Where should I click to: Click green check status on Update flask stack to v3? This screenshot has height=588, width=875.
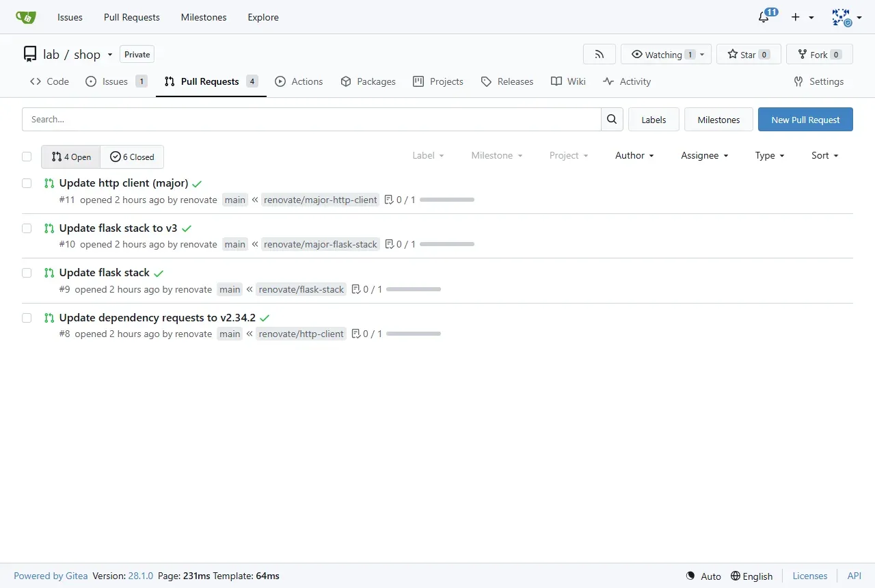coord(187,228)
